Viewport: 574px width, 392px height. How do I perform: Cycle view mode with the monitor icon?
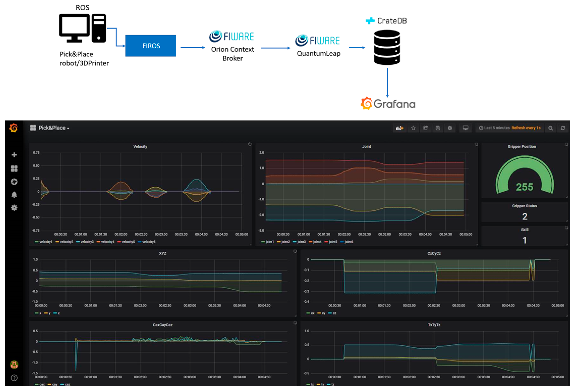tap(465, 128)
